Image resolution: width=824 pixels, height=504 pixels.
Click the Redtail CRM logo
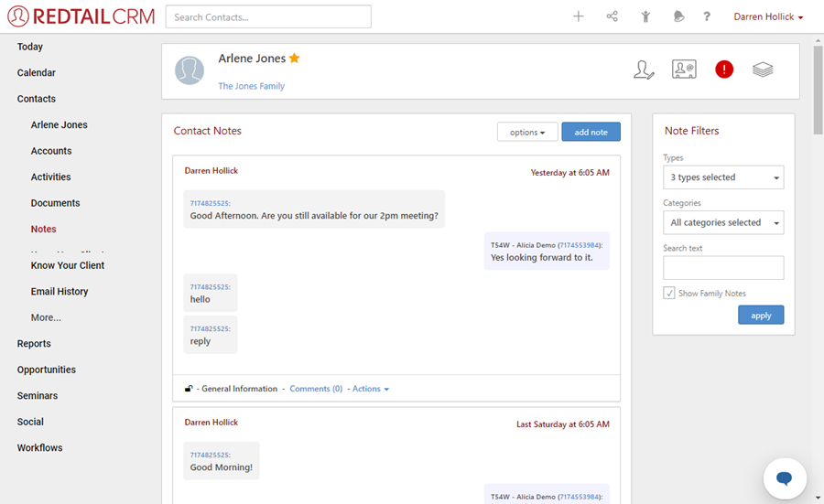pyautogui.click(x=81, y=16)
